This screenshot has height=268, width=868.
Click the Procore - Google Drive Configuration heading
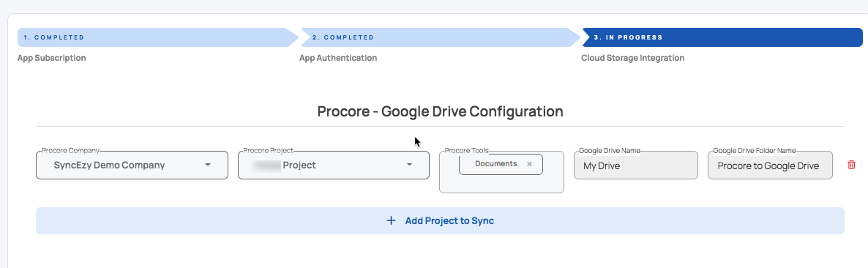[440, 111]
